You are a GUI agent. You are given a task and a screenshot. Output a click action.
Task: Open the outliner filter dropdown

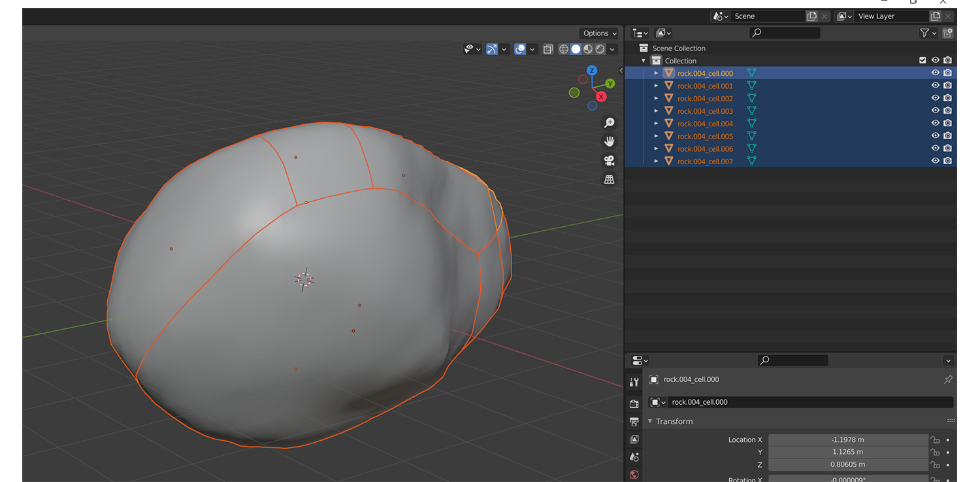tap(928, 33)
